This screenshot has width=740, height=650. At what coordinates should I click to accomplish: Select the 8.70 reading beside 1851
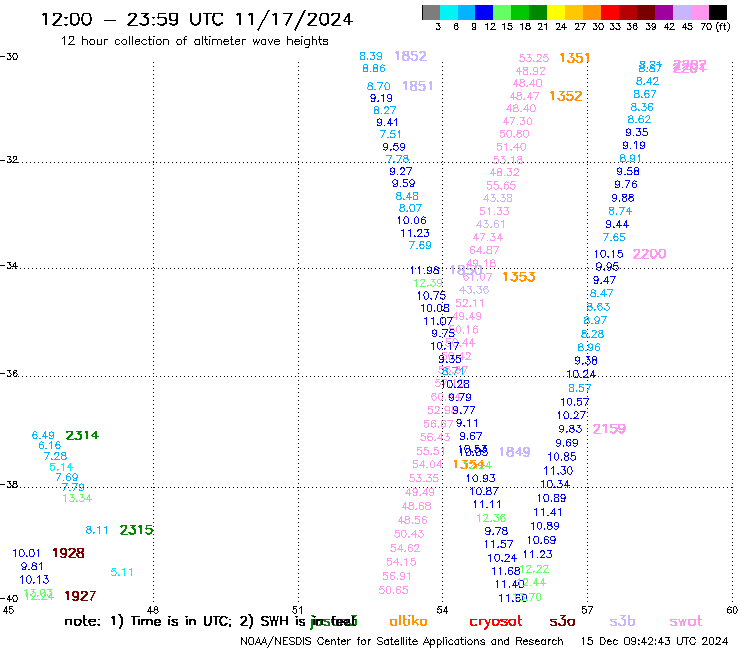[378, 86]
